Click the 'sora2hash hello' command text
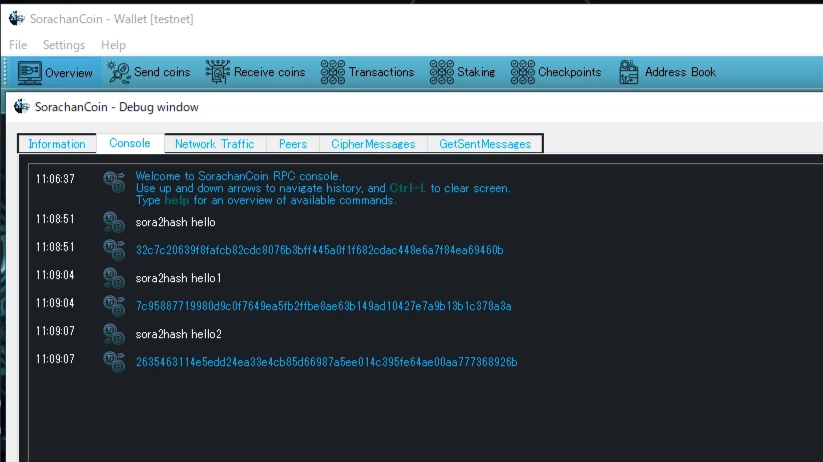Screen dimensions: 823x462 [175, 222]
